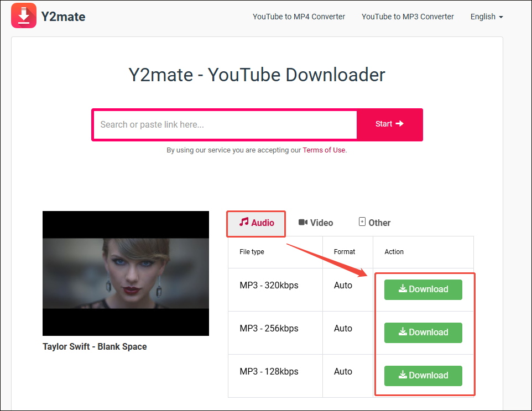The width and height of the screenshot is (532, 411).
Task: Click Auto format in the 128kbps row
Action: (343, 371)
